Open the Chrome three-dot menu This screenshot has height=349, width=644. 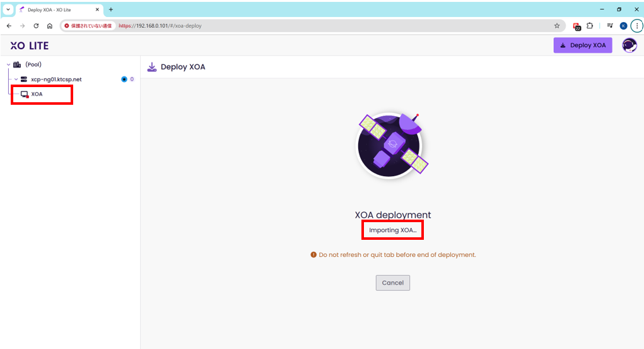click(636, 26)
